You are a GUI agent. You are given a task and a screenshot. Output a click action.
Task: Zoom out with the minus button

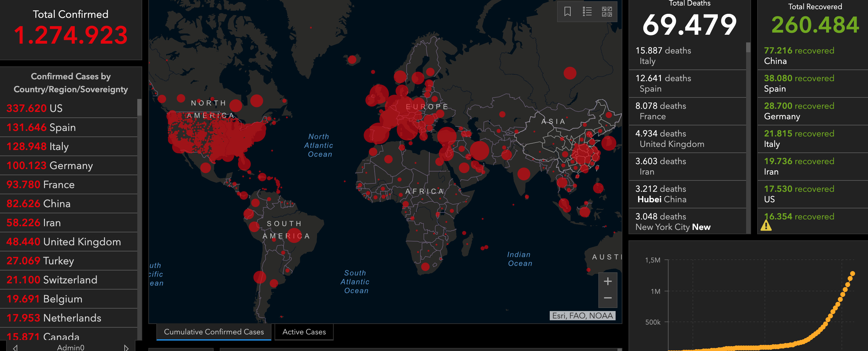(x=608, y=298)
